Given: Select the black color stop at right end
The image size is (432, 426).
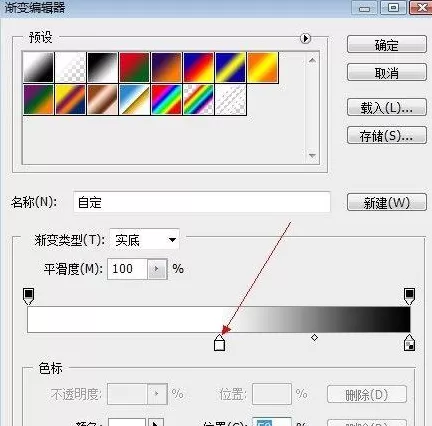Looking at the screenshot, I should 409,343.
